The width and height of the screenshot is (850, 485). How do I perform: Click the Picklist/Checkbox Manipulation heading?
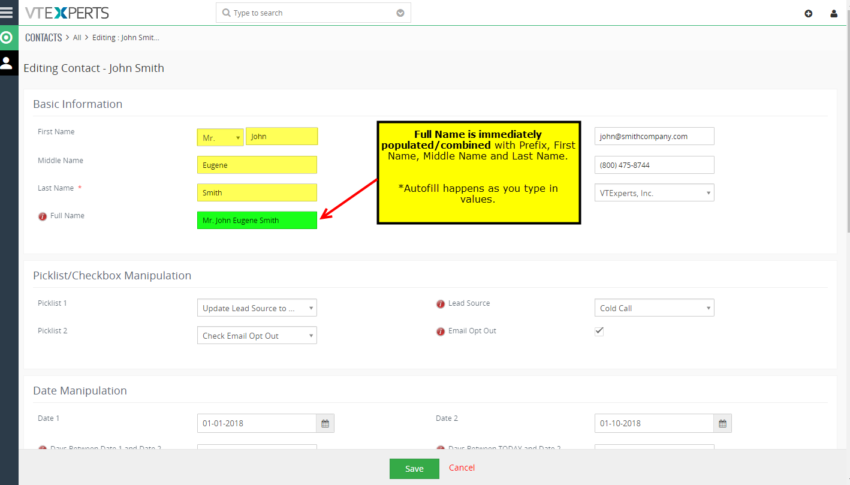112,275
